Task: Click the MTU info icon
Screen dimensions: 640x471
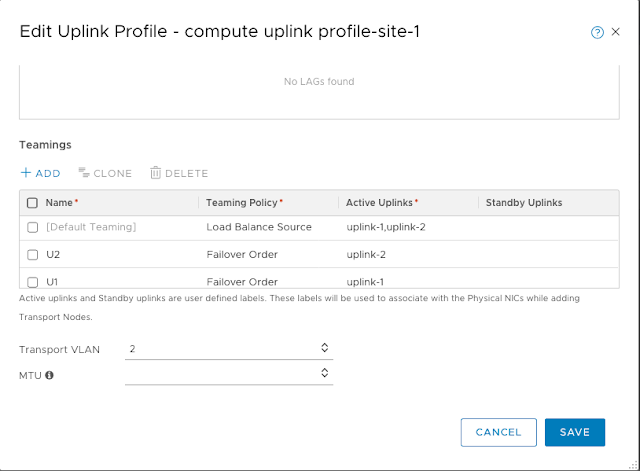Action: pyautogui.click(x=49, y=376)
